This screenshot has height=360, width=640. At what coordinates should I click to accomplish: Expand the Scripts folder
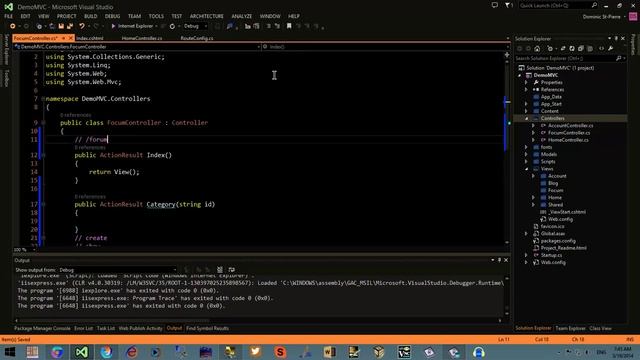(x=526, y=162)
